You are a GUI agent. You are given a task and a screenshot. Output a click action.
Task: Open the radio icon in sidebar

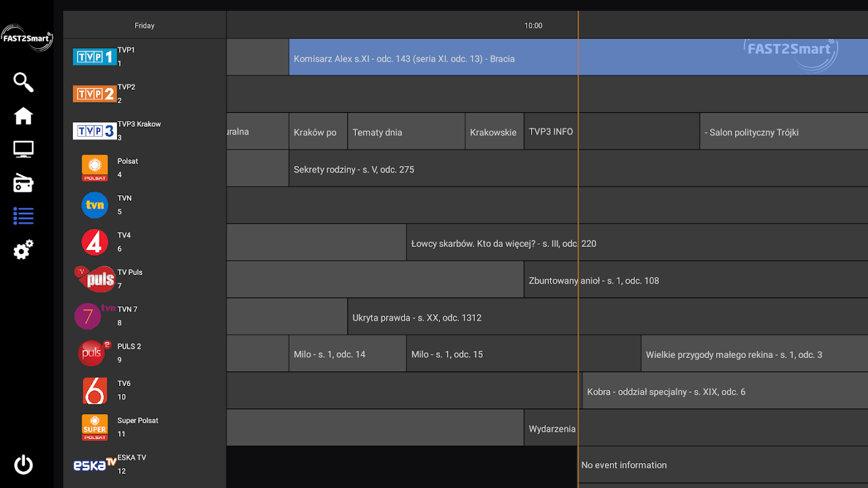tap(23, 182)
